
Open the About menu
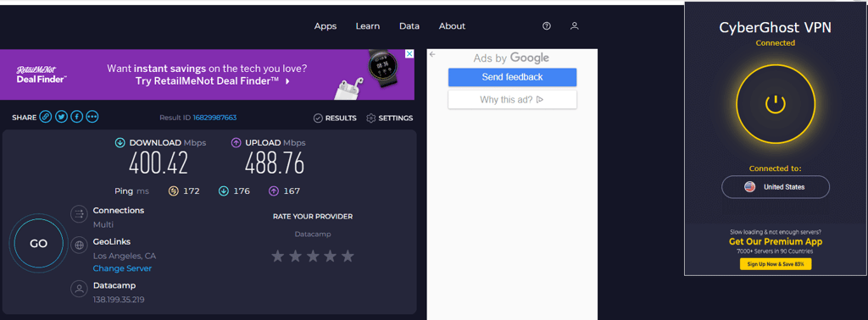point(453,26)
